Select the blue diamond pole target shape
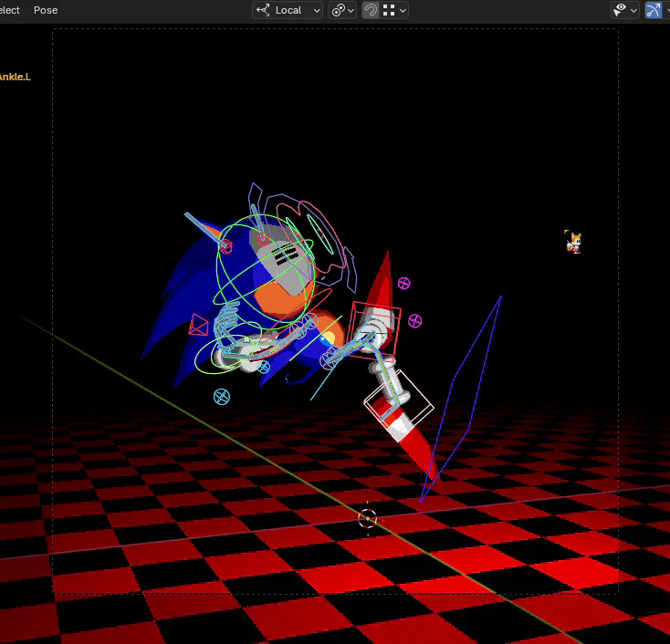Viewport: 670px width, 644px height. pos(463,397)
